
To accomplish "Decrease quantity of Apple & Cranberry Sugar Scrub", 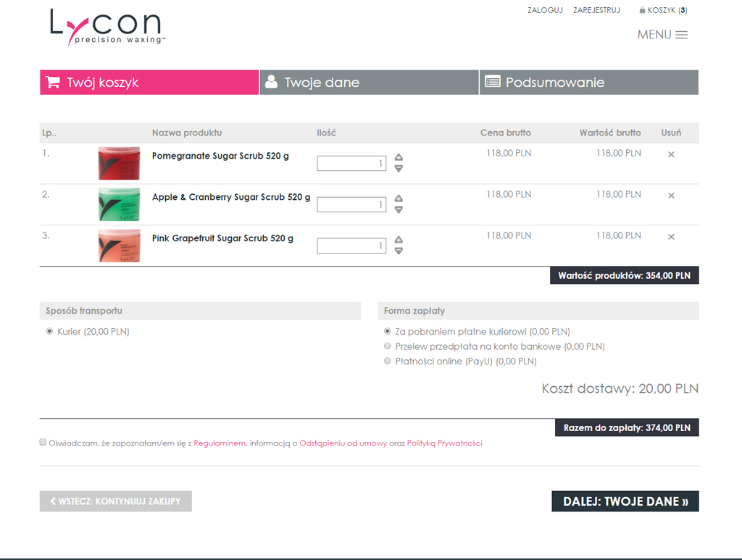I will tap(399, 210).
